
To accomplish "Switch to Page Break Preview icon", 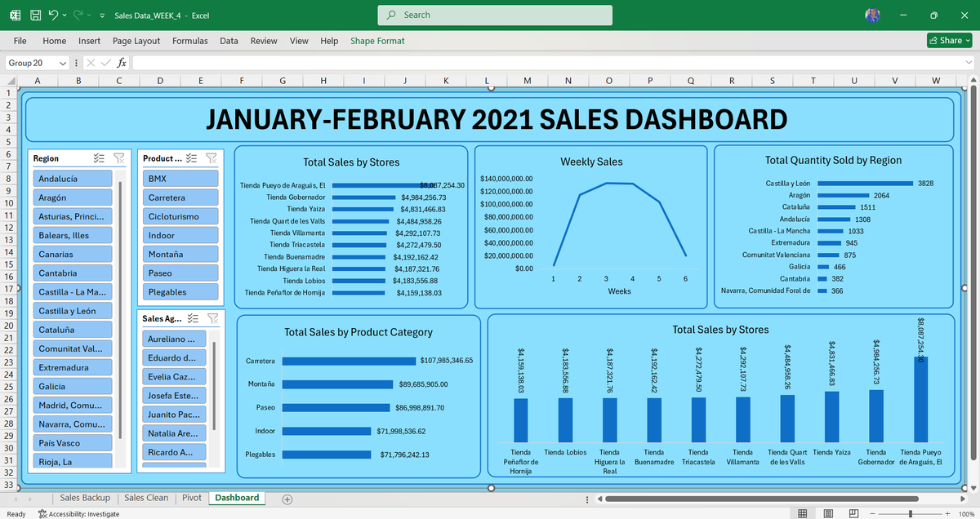I will [x=854, y=513].
